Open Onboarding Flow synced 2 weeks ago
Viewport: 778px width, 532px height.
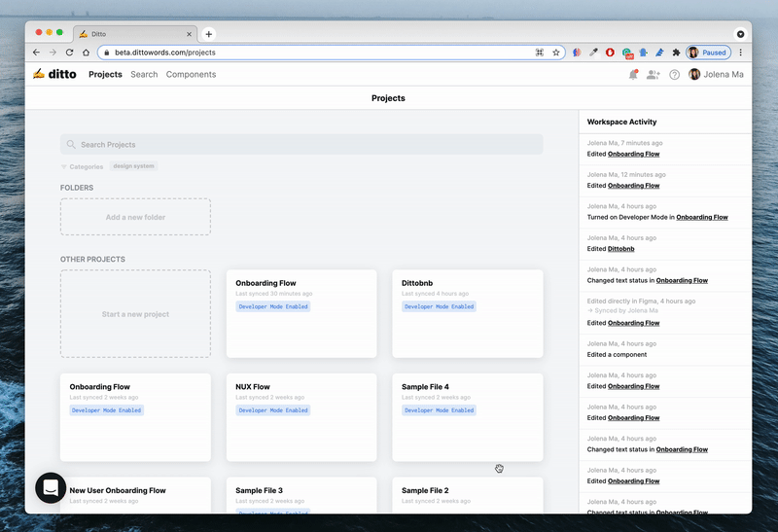click(135, 417)
